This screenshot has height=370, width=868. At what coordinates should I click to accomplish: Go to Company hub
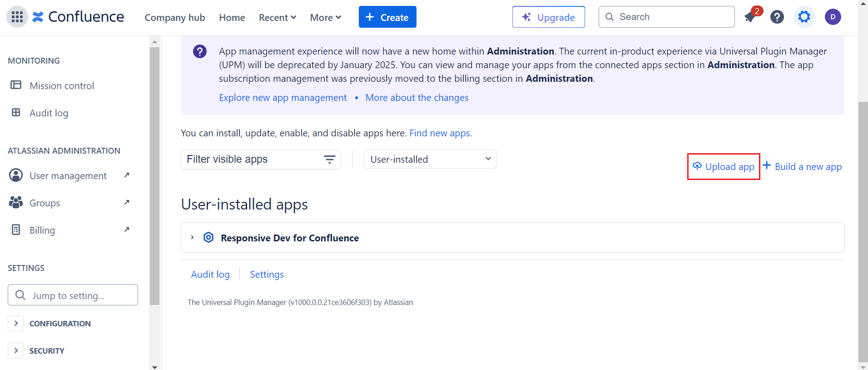175,17
